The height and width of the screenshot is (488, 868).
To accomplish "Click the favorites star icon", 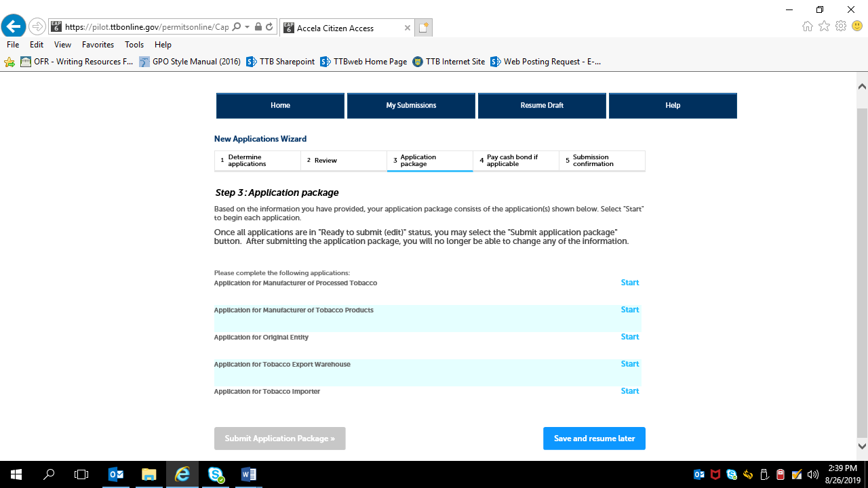I will click(x=824, y=26).
